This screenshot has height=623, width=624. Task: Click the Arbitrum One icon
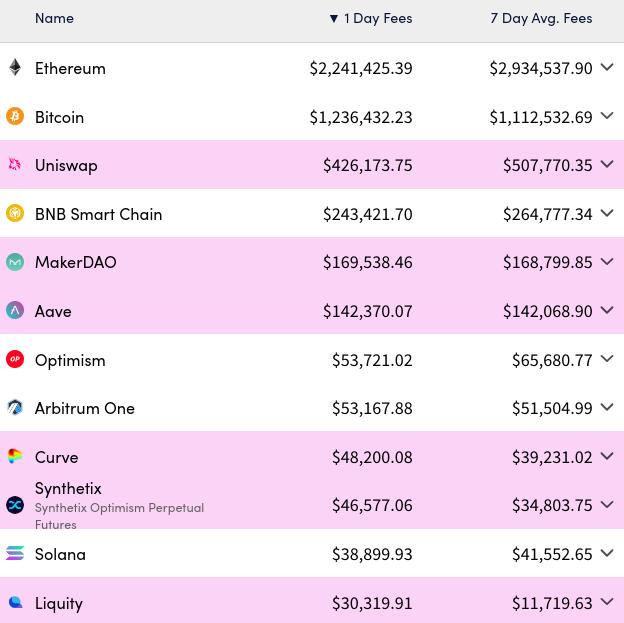coord(15,408)
